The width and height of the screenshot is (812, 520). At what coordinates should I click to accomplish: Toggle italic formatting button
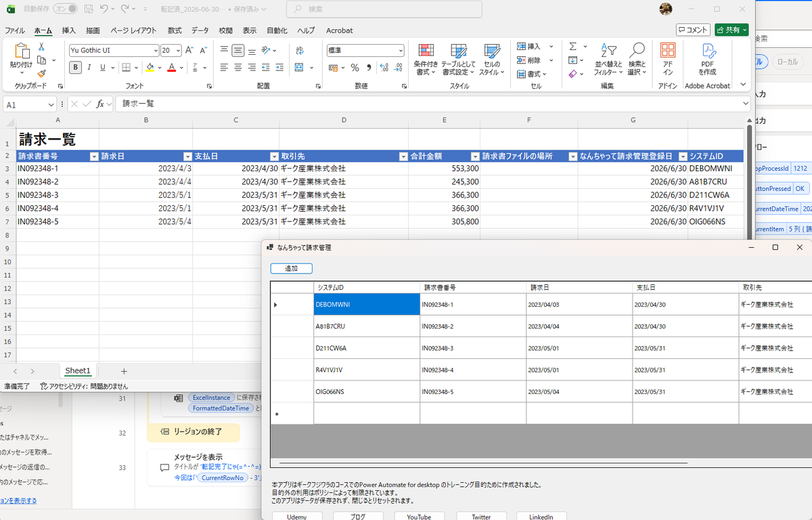click(x=89, y=68)
